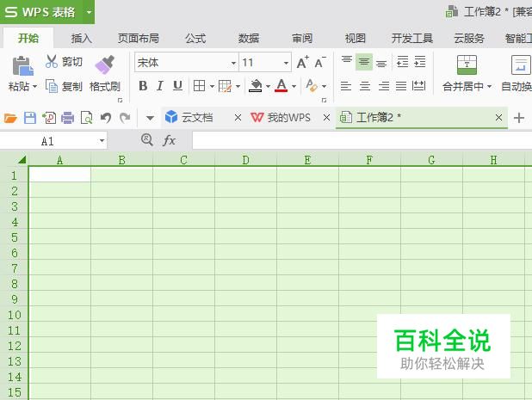Undo the last action
Screen dimensions: 532x400
click(106, 118)
